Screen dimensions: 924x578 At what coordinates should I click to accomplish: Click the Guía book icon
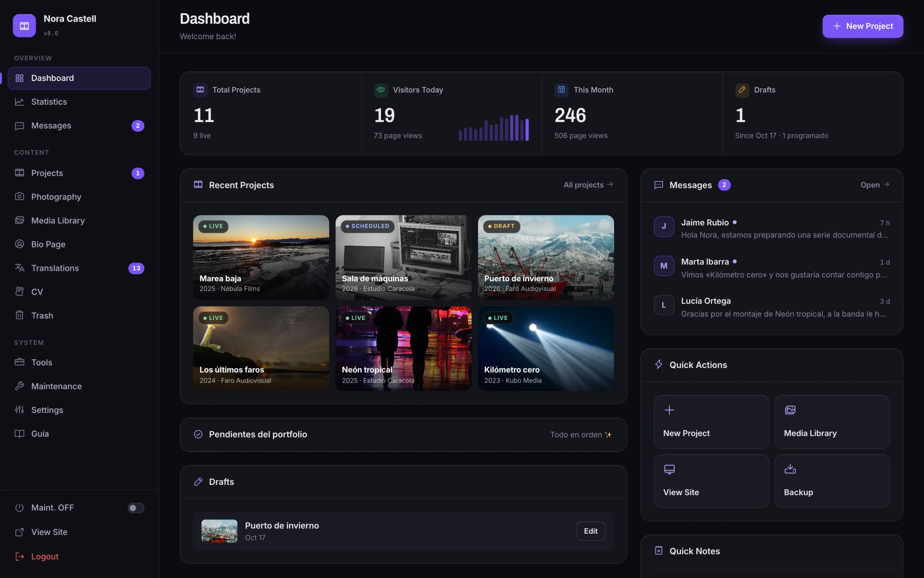pos(19,434)
